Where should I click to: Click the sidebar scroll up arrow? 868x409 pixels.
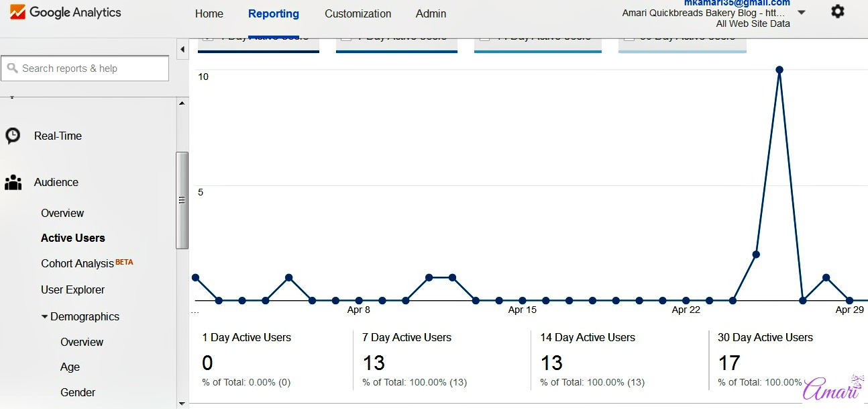tap(182, 103)
